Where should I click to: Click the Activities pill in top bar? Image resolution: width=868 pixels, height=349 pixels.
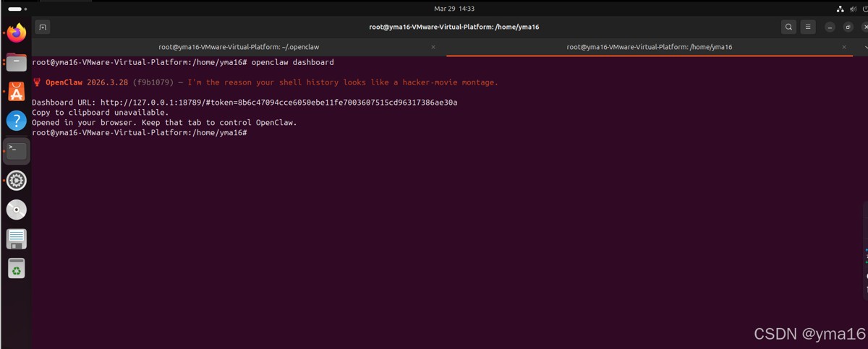point(15,9)
